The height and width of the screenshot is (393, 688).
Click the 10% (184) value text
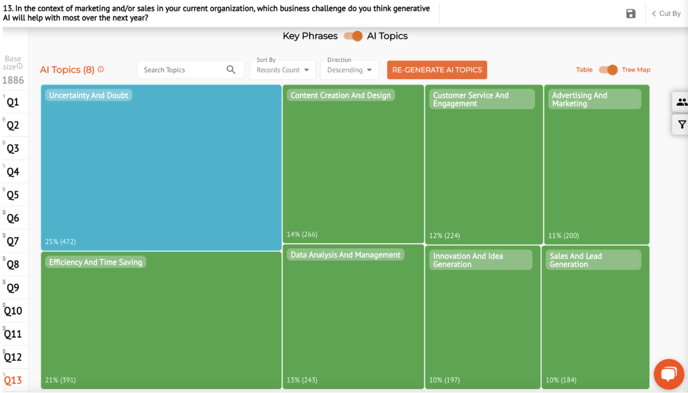click(561, 380)
